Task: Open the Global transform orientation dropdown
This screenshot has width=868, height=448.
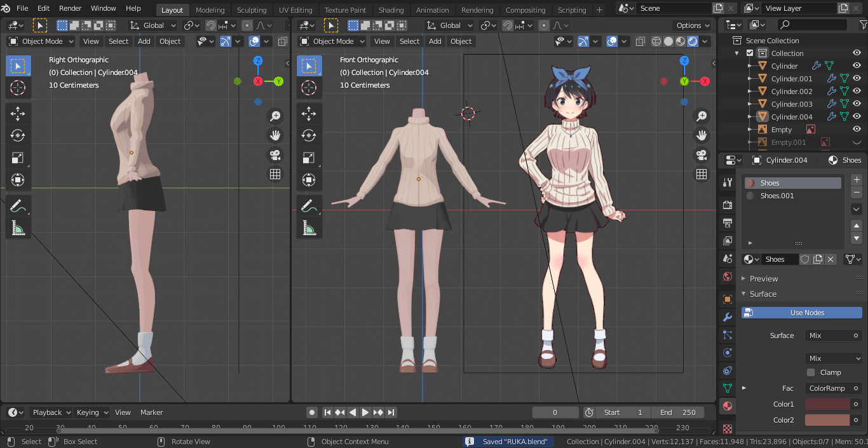Action: tap(153, 25)
